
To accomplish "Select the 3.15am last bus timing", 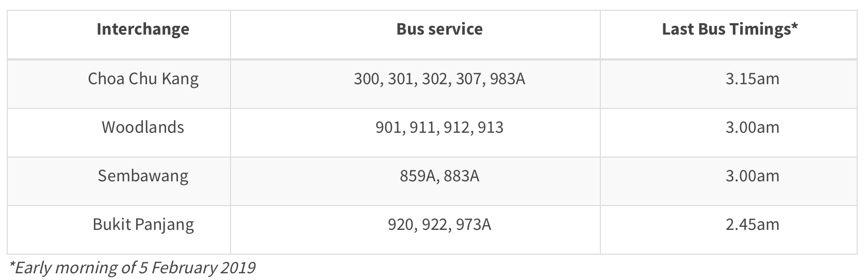I will coord(752,79).
